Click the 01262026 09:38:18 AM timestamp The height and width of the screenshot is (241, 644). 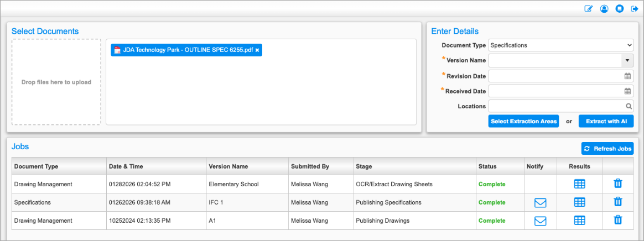[139, 202]
